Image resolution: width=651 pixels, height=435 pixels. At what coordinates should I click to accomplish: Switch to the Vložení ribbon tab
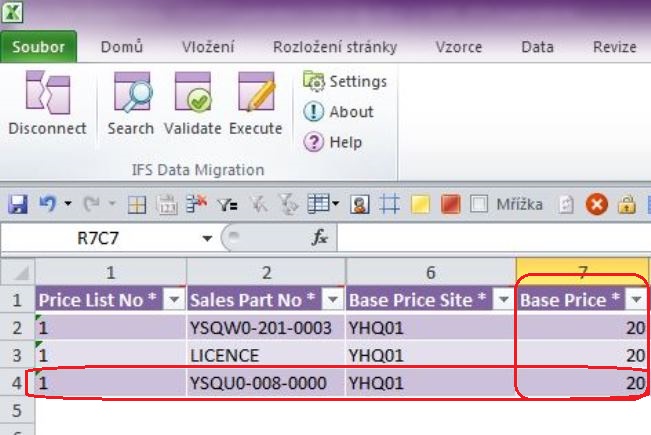[208, 47]
